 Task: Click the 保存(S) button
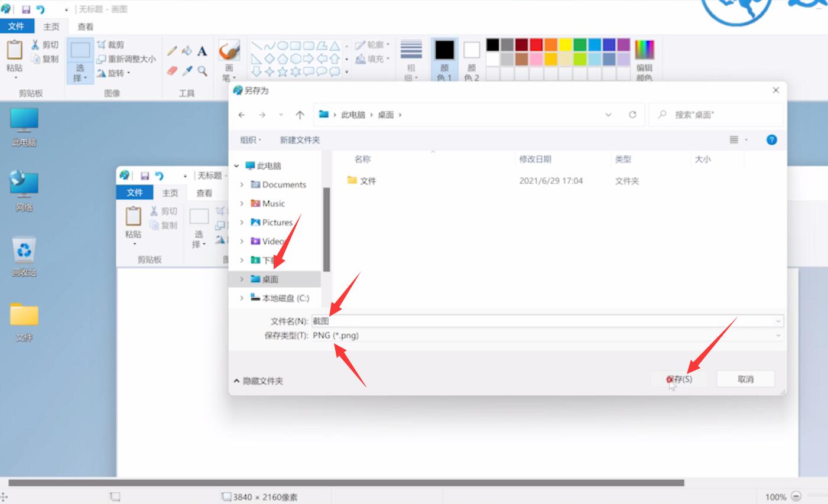[680, 379]
